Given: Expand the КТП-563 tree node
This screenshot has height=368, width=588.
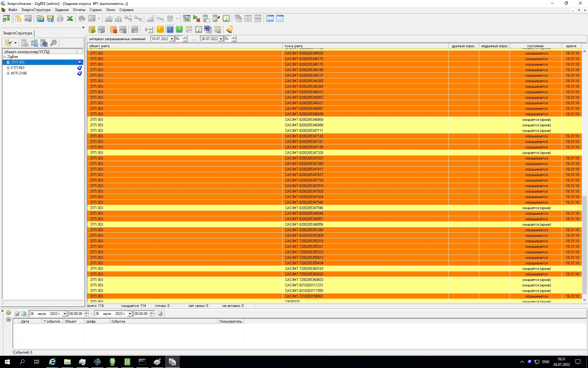Looking at the screenshot, I should click(x=8, y=68).
